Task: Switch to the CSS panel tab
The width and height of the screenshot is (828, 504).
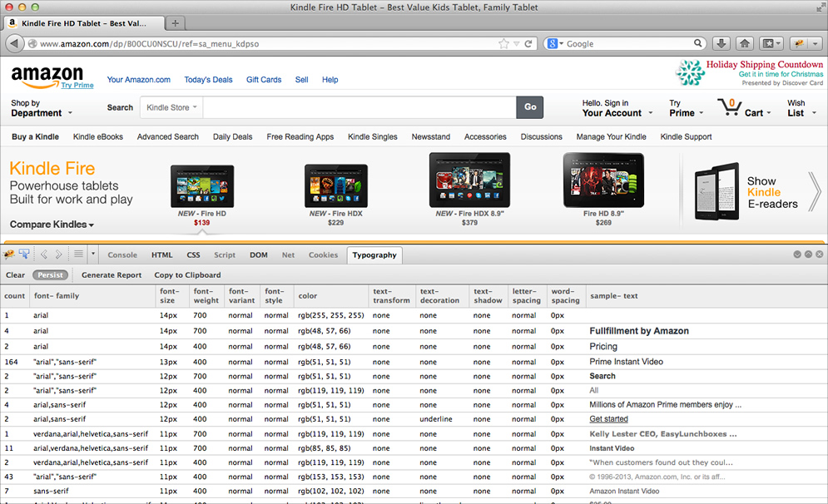Action: click(193, 254)
